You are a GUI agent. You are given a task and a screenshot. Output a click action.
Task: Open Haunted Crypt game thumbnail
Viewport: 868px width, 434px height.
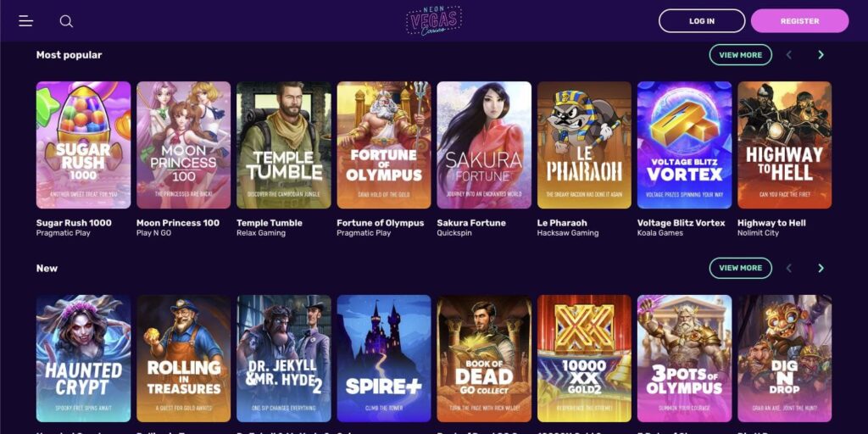(84, 359)
